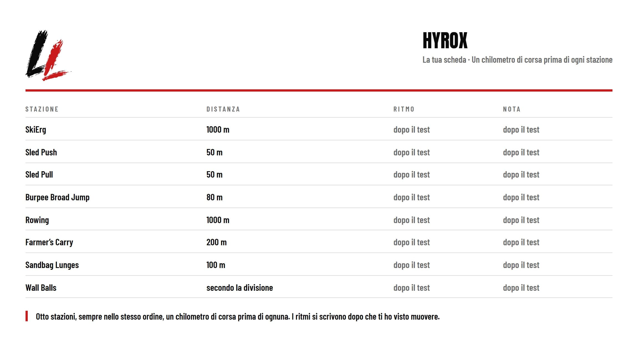Image resolution: width=638 pixels, height=364 pixels.
Task: Click the subtitle beginning 'La tua scheda'
Action: [x=517, y=60]
